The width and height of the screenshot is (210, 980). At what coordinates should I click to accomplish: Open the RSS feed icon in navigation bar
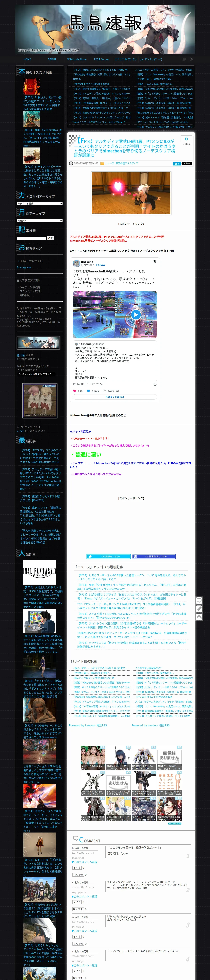pyautogui.click(x=191, y=59)
